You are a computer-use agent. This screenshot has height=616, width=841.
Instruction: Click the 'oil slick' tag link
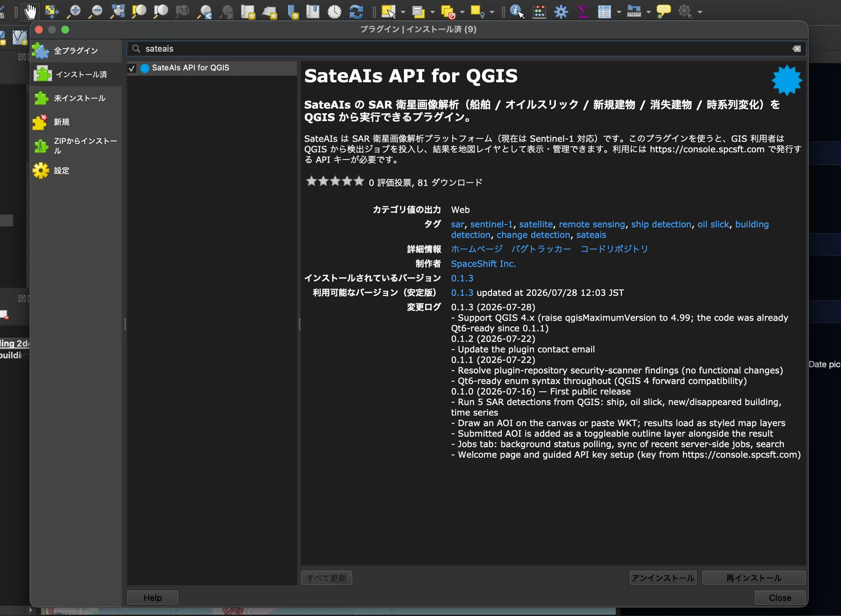pyautogui.click(x=713, y=224)
